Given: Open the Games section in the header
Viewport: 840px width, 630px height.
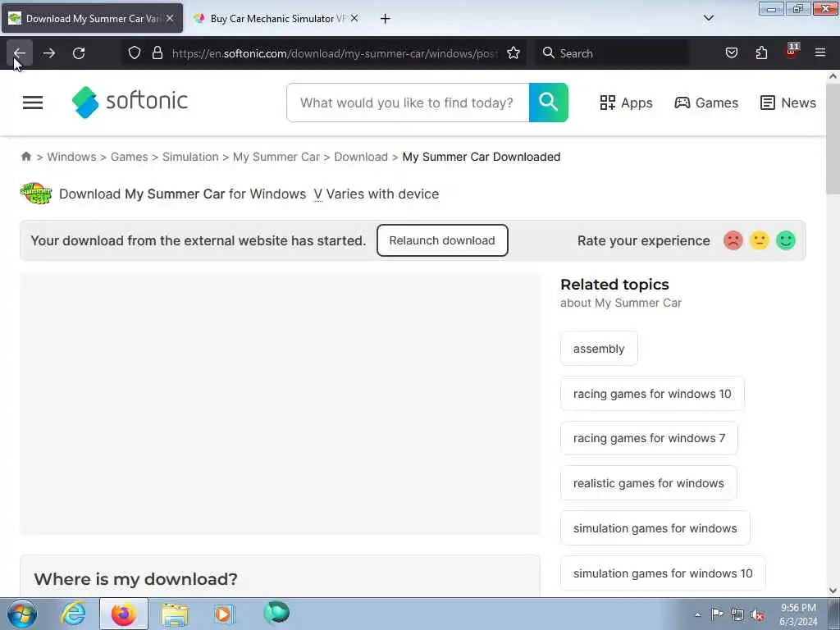Looking at the screenshot, I should tap(706, 103).
